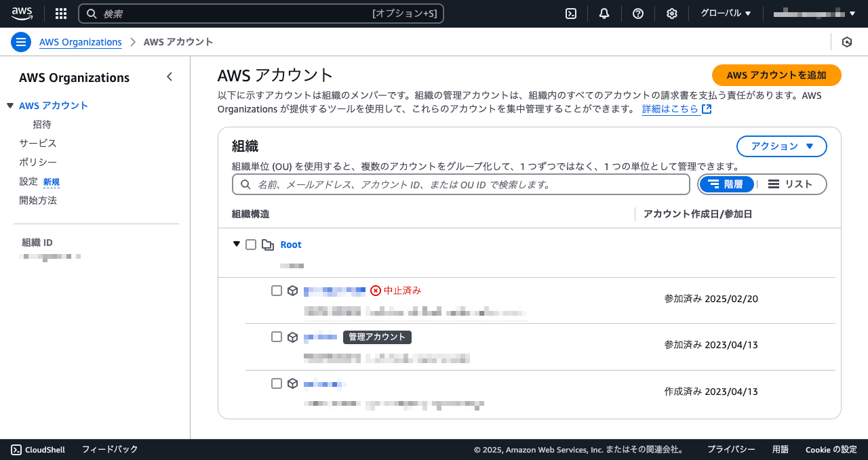Open the settings gear icon
The width and height of the screenshot is (868, 460).
coord(671,14)
